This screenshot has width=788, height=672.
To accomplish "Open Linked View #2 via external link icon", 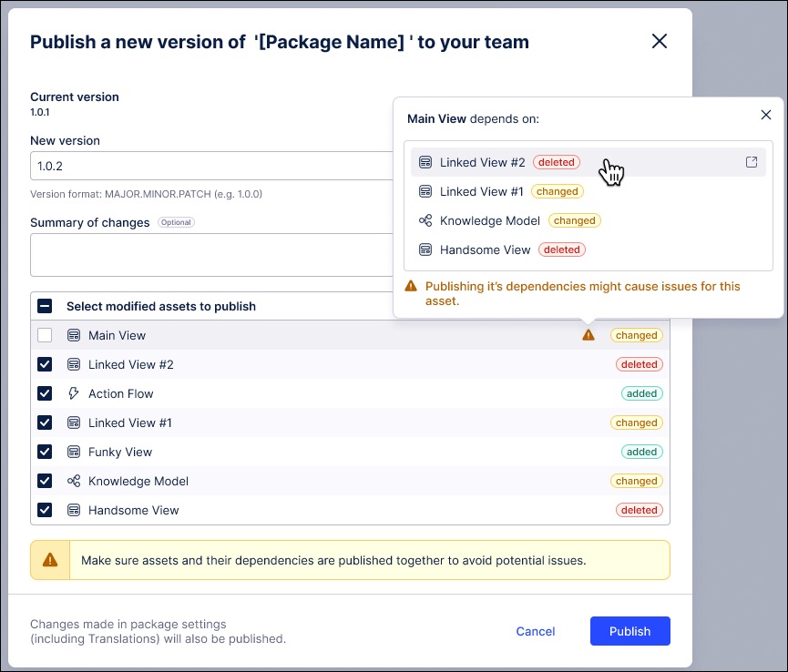I will (x=752, y=162).
